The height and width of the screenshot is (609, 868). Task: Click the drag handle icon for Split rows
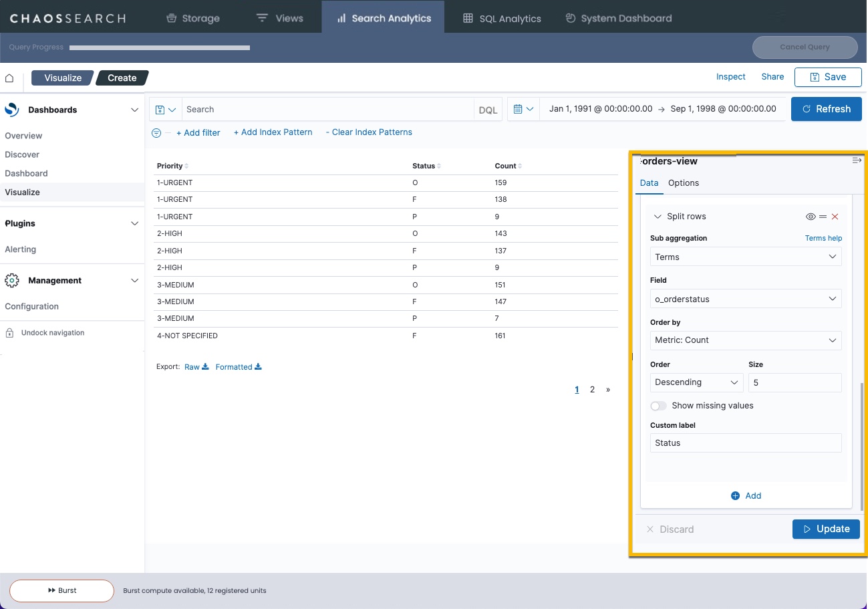pyautogui.click(x=823, y=217)
